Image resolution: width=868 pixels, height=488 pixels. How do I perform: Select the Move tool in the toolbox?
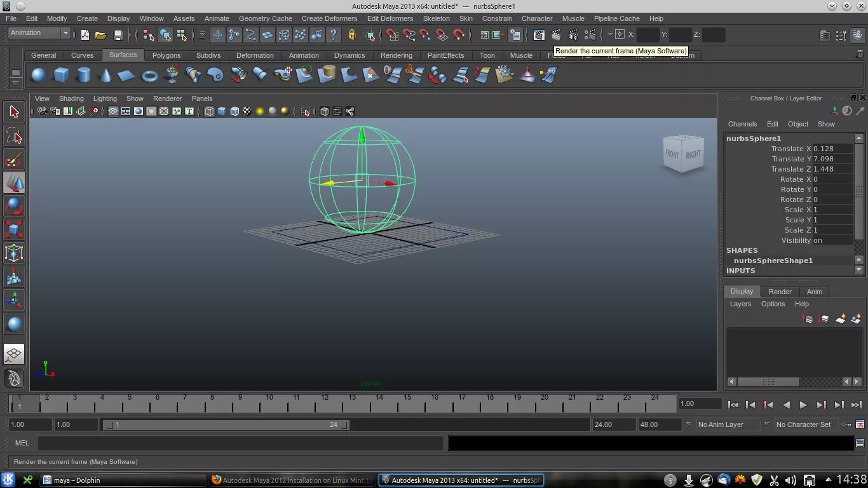14,183
